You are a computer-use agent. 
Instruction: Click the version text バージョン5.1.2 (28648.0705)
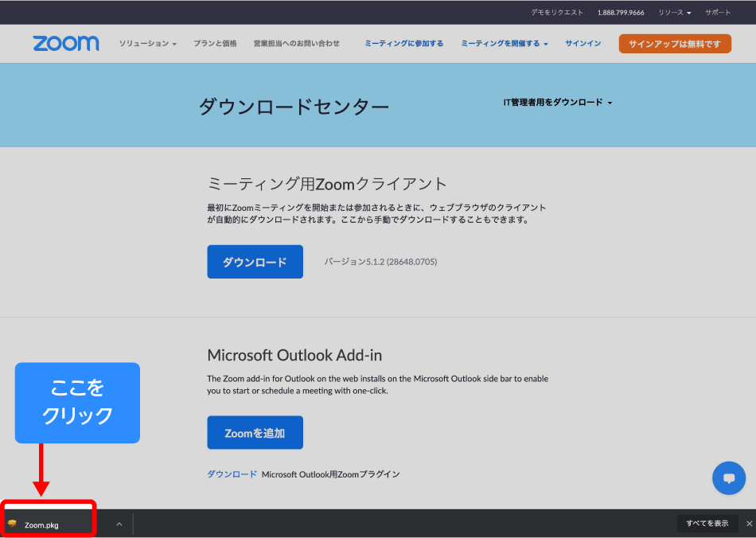pos(381,262)
